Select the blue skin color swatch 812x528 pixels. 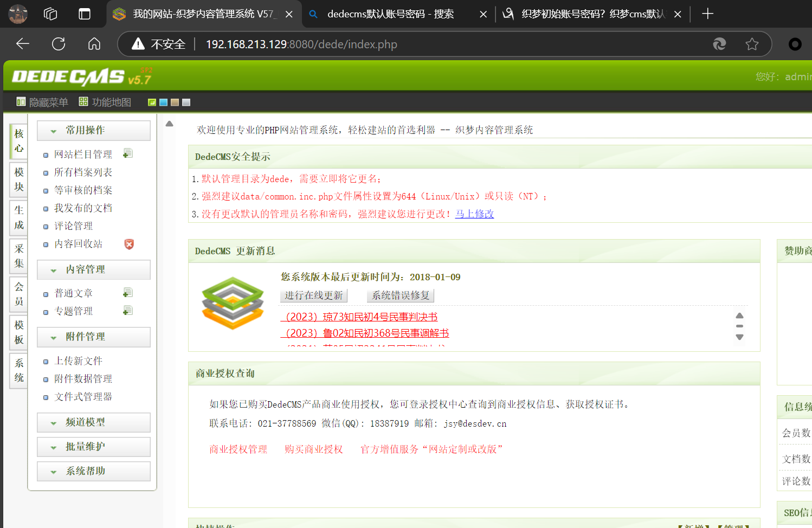(163, 102)
